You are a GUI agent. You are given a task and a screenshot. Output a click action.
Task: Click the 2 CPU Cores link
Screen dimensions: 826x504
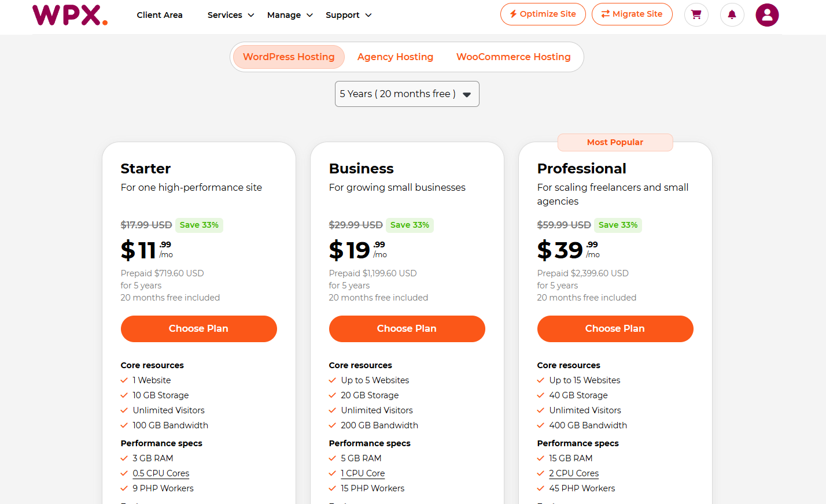574,473
